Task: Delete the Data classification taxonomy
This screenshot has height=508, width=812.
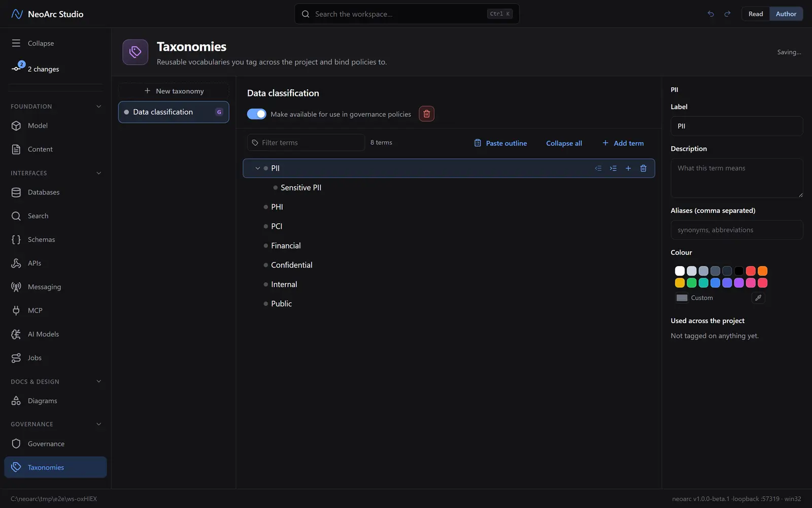Action: pos(426,114)
